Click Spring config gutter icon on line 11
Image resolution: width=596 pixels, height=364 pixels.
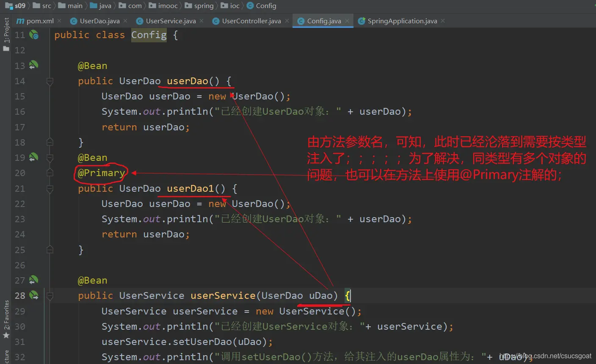click(34, 35)
